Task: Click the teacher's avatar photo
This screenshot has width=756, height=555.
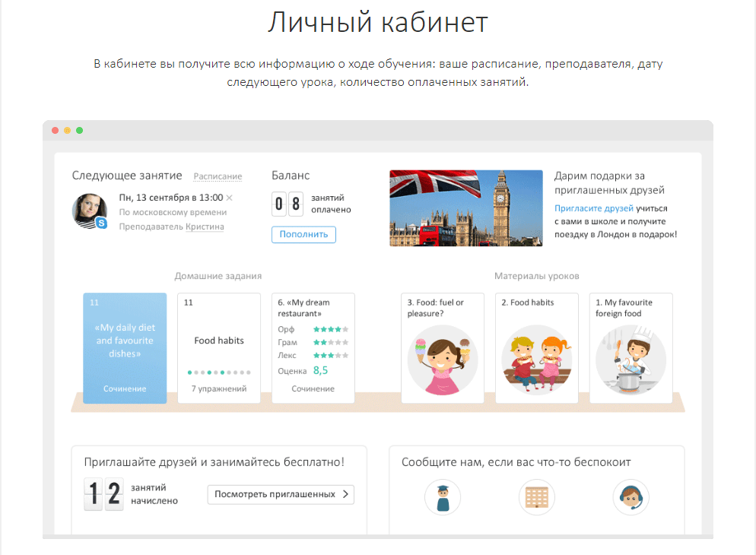Action: [x=88, y=210]
